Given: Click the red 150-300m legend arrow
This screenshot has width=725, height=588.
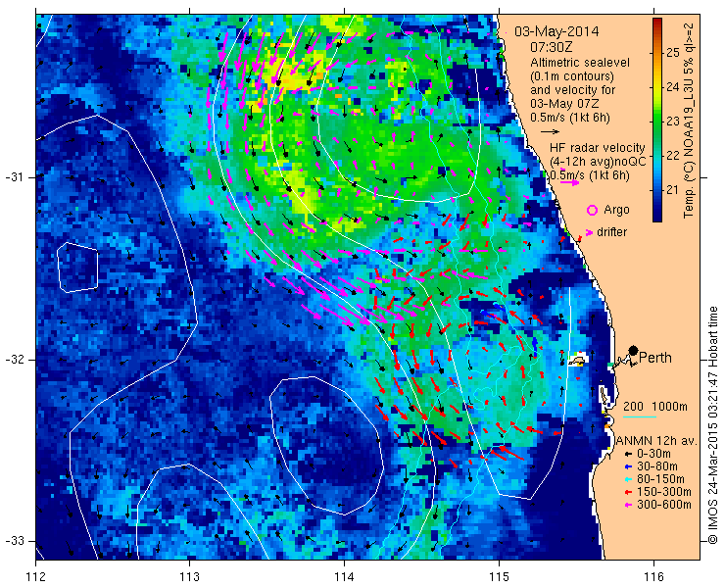Looking at the screenshot, I should click(x=627, y=492).
